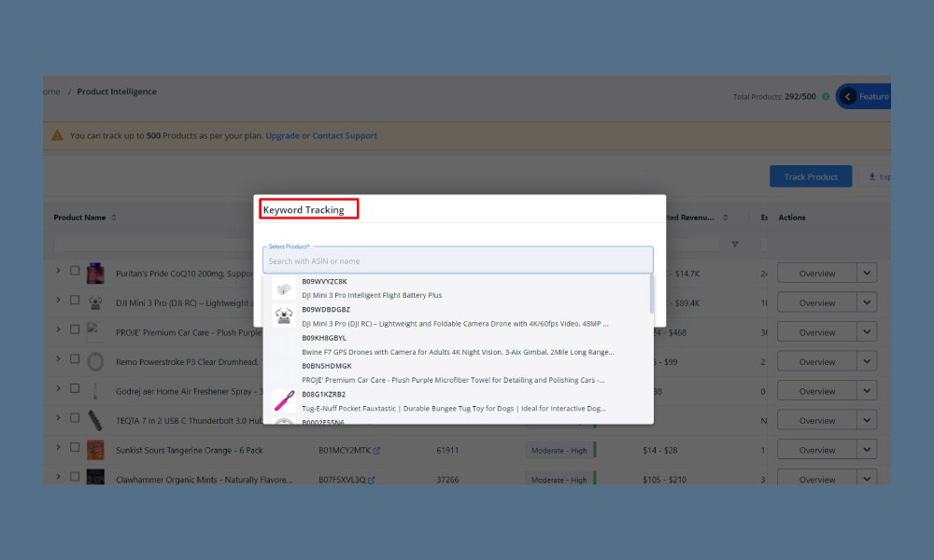
Task: Open actions dropdown arrow for Sunkist Sours row
Action: [867, 450]
